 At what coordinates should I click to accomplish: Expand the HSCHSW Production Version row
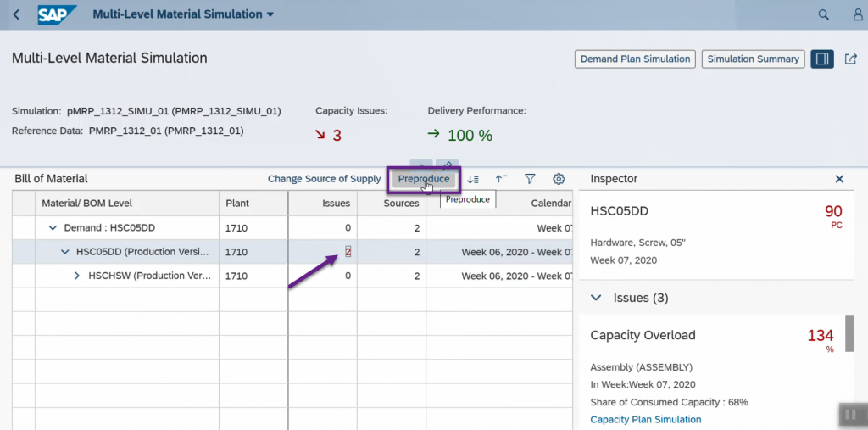coord(77,276)
